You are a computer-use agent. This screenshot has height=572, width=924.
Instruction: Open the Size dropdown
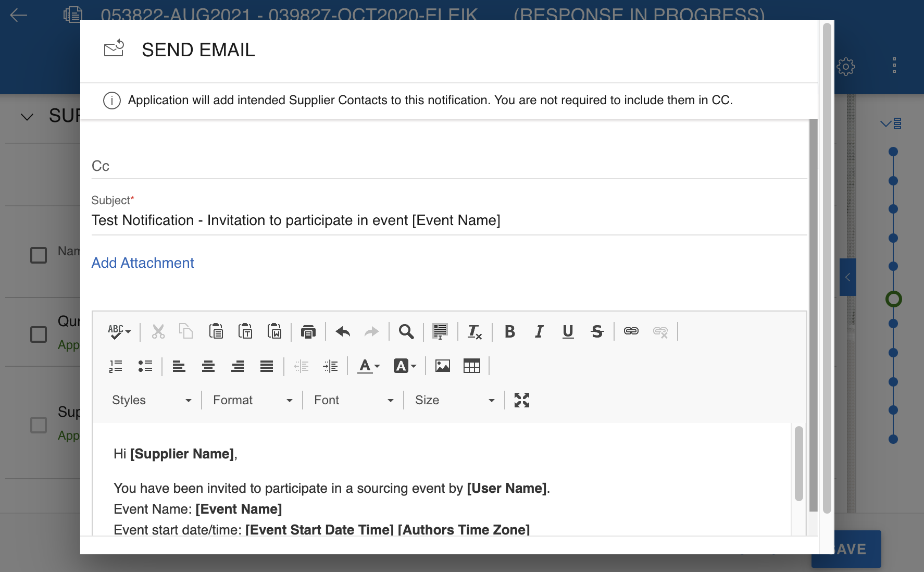[x=454, y=400]
